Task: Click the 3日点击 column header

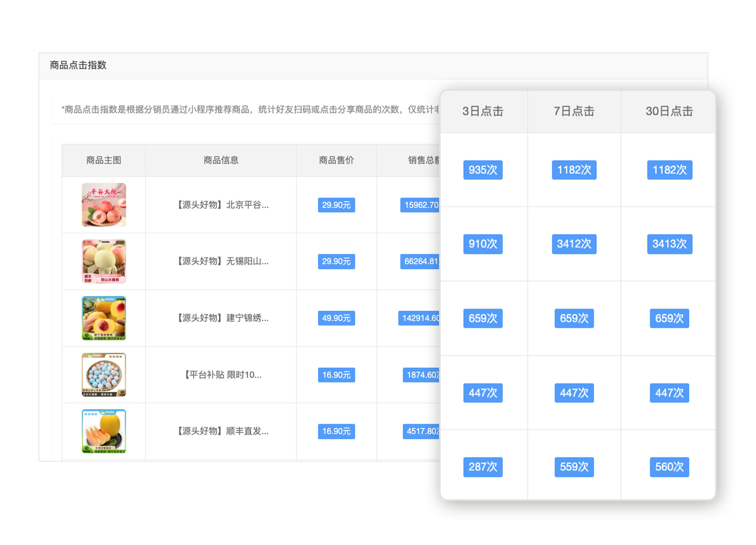Action: [x=482, y=111]
